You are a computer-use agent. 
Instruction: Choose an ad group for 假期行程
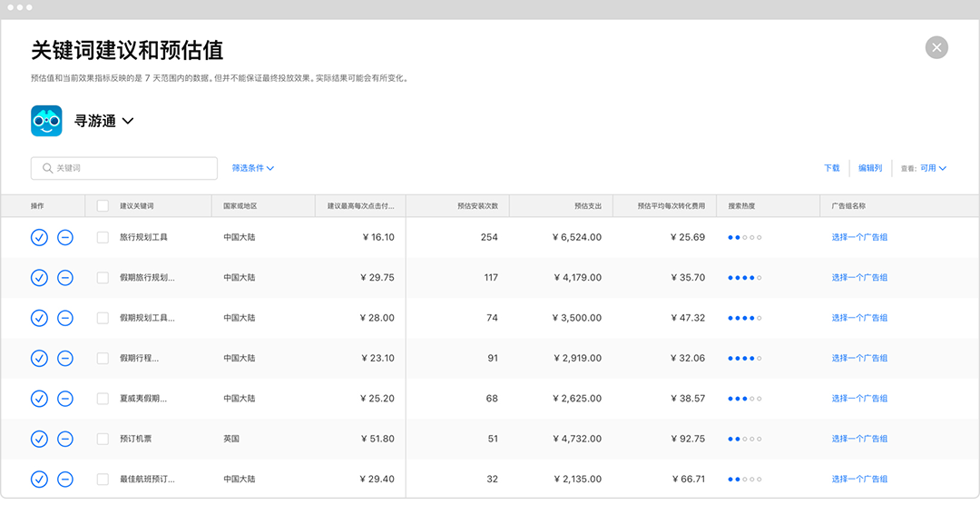859,358
